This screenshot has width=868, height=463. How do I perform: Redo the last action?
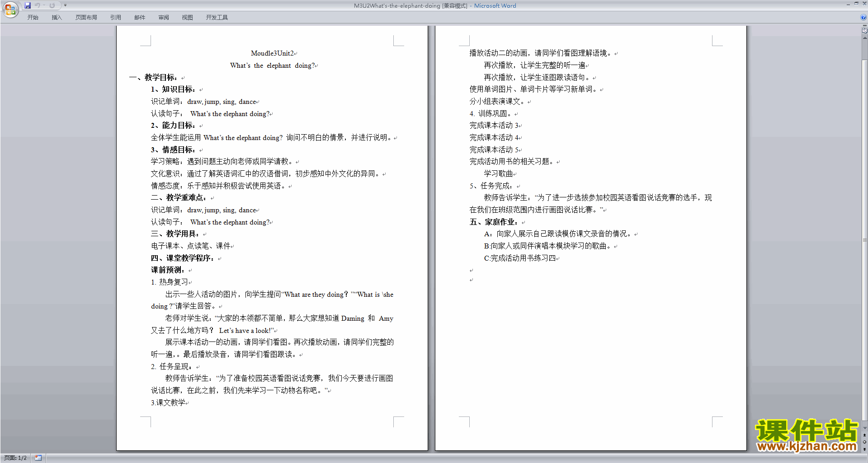[52, 5]
